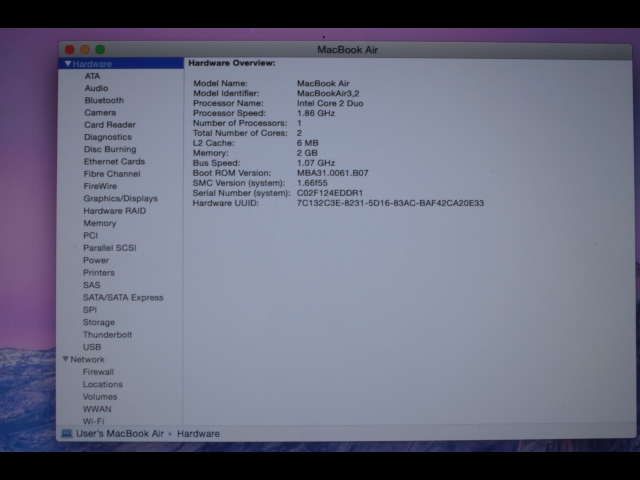Open the SATA/SATA Express section

click(x=123, y=298)
